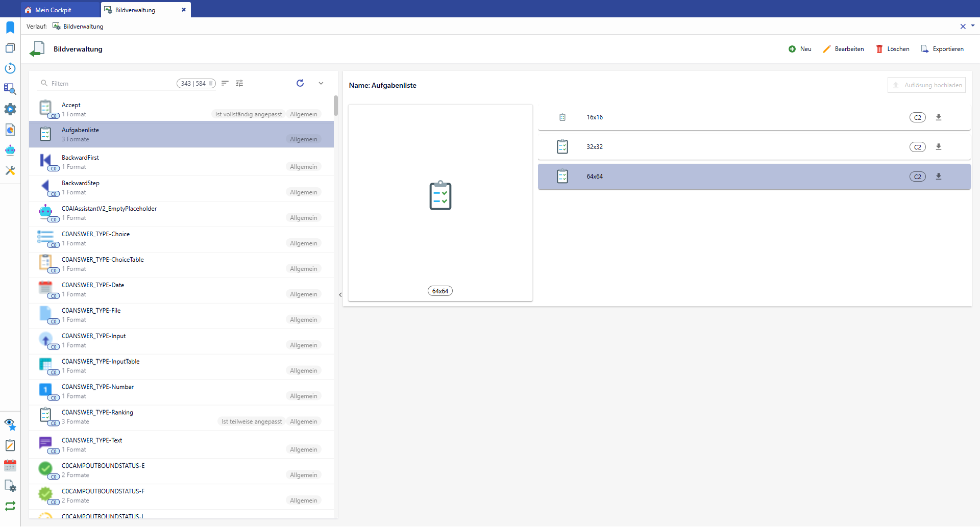Open filter settings sliders icon

pyautogui.click(x=239, y=83)
